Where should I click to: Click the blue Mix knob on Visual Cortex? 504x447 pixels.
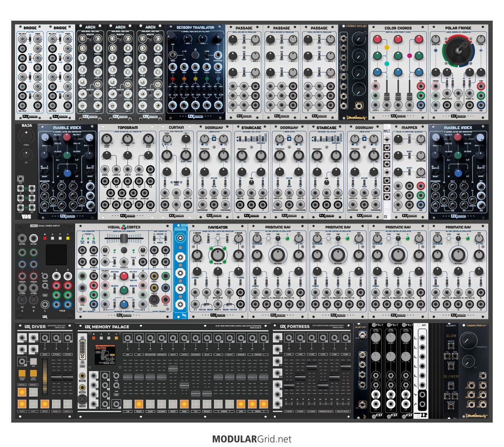click(x=124, y=304)
